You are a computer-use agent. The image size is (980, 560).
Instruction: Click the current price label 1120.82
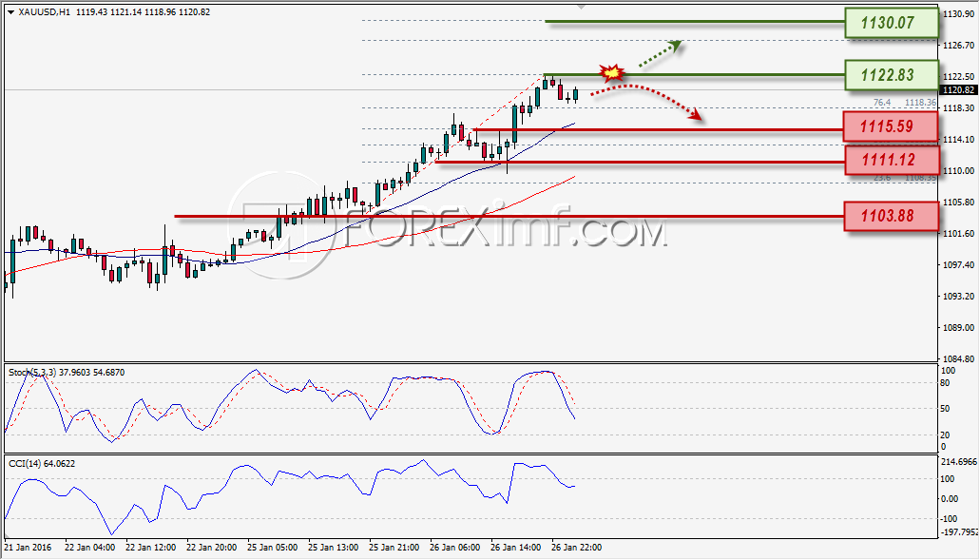pyautogui.click(x=959, y=90)
